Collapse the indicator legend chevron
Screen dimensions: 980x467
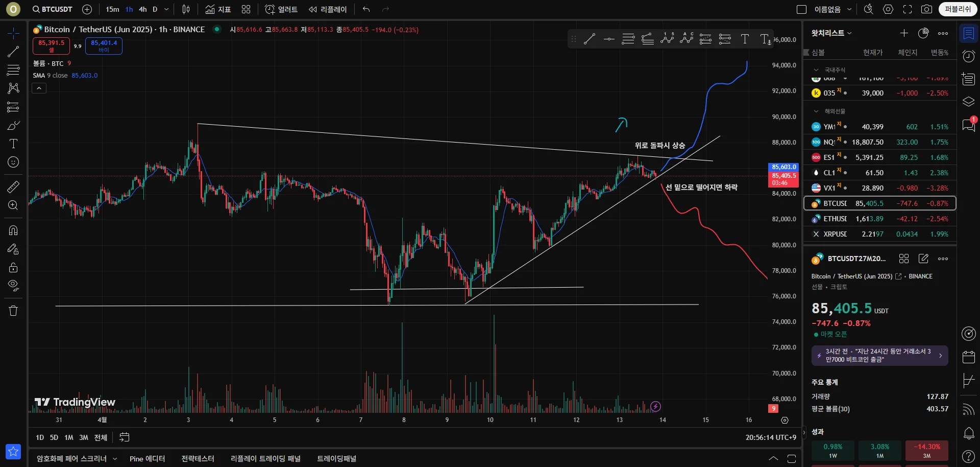point(39,88)
